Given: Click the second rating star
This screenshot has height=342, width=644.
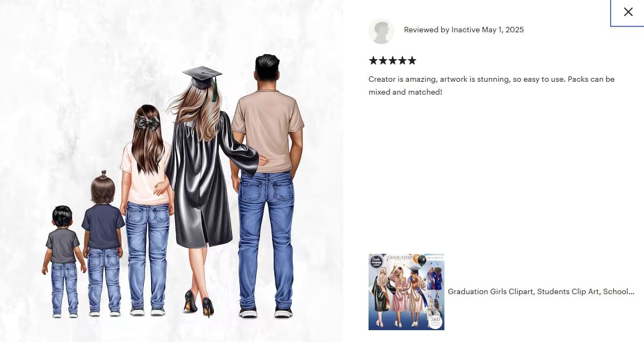Looking at the screenshot, I should (x=383, y=61).
